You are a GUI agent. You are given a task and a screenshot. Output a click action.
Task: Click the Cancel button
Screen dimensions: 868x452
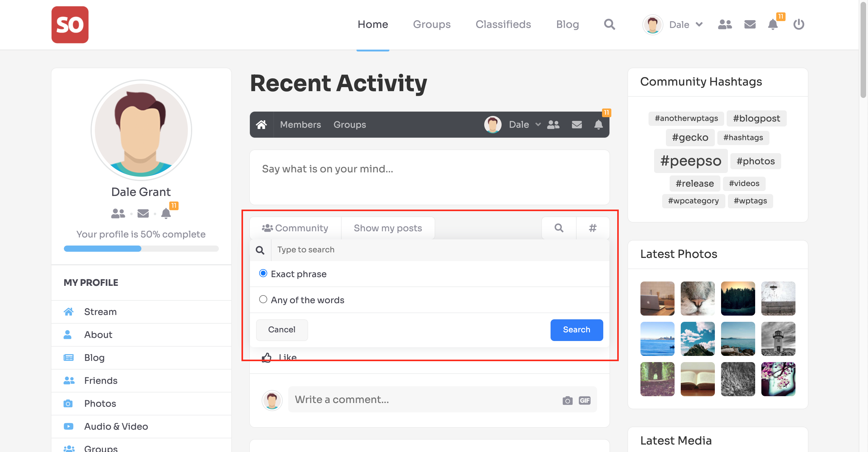point(282,330)
